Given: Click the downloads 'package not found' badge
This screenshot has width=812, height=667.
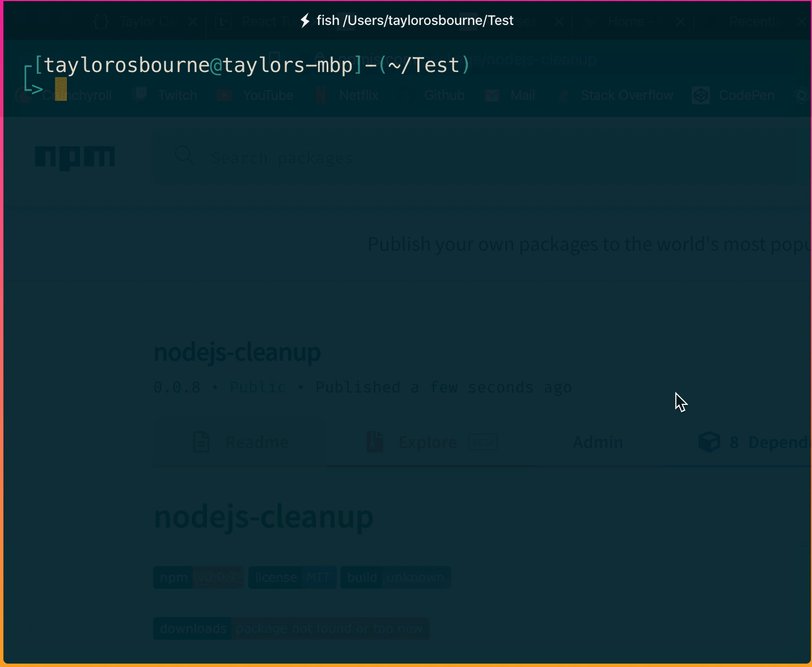Looking at the screenshot, I should 291,628.
